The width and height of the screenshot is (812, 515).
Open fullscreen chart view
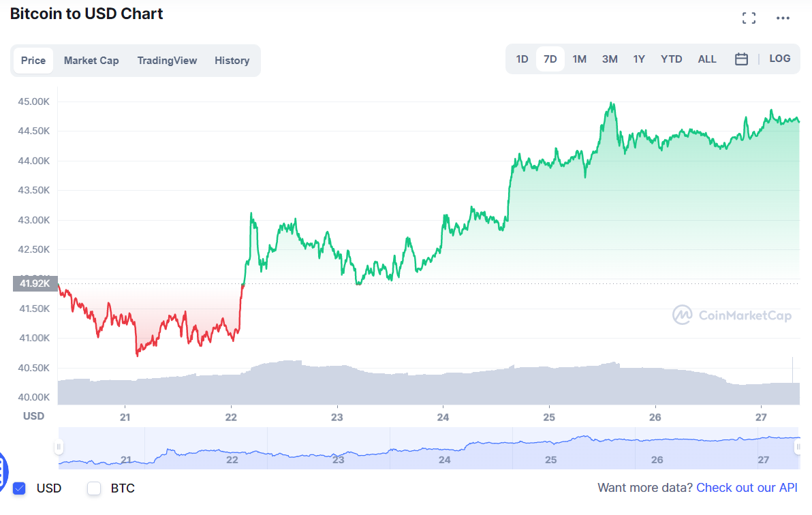pos(749,18)
